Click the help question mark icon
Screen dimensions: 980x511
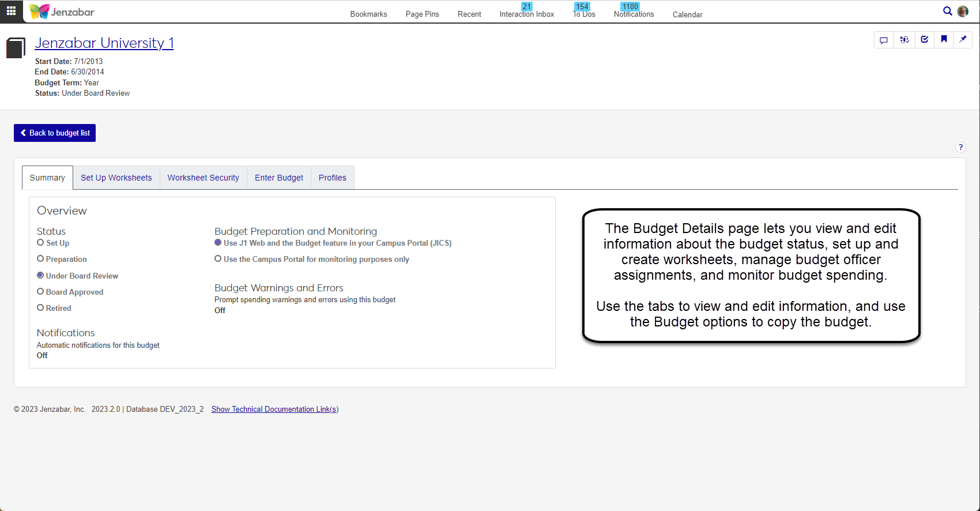point(960,147)
